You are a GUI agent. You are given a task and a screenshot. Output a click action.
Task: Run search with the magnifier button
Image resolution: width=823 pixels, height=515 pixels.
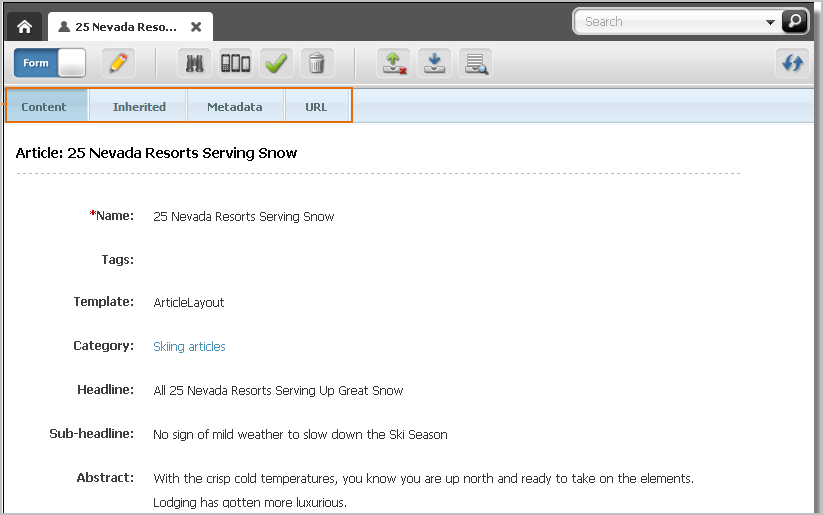(x=795, y=21)
